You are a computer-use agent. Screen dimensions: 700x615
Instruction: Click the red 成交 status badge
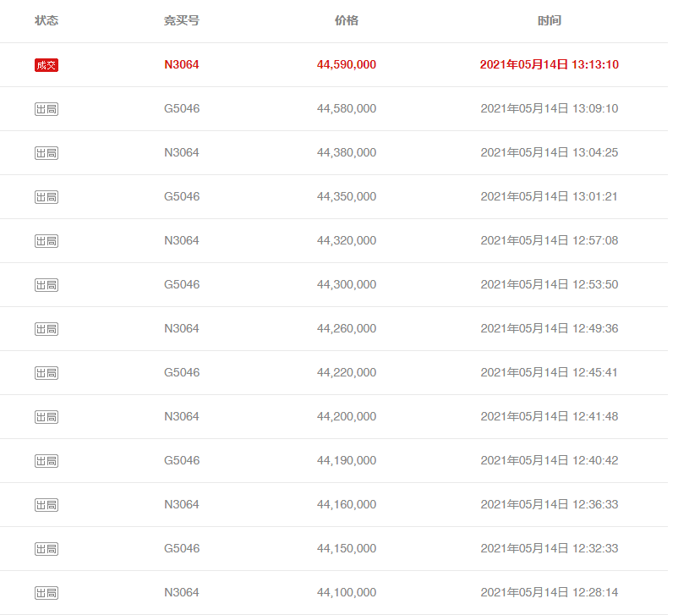pyautogui.click(x=46, y=65)
